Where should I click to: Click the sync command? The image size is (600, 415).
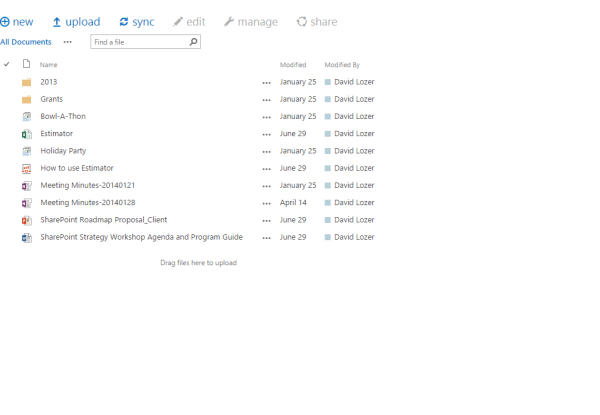136,22
